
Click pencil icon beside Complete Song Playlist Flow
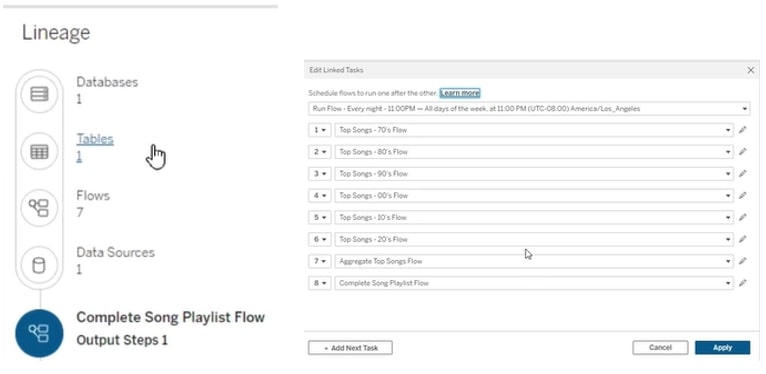coord(743,283)
